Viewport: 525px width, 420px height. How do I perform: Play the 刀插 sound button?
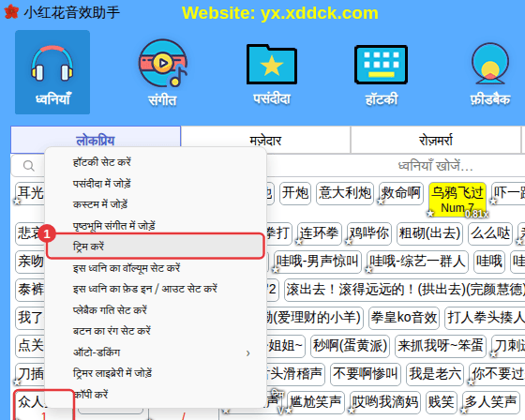pyautogui.click(x=30, y=374)
